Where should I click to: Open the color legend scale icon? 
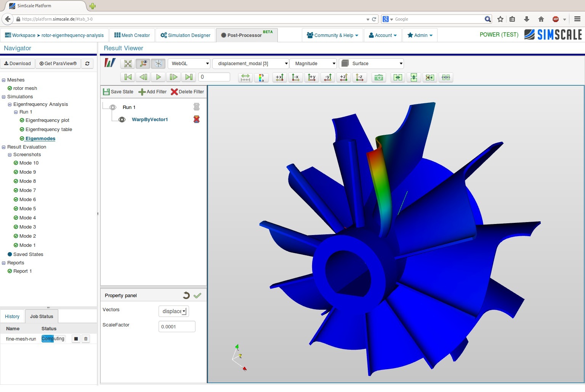[261, 77]
